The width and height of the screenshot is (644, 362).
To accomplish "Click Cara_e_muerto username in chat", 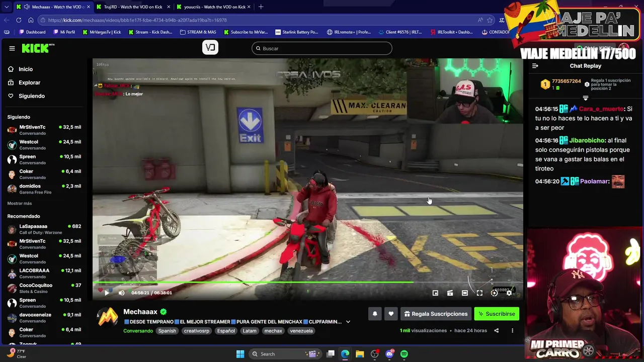I will click(x=601, y=109).
